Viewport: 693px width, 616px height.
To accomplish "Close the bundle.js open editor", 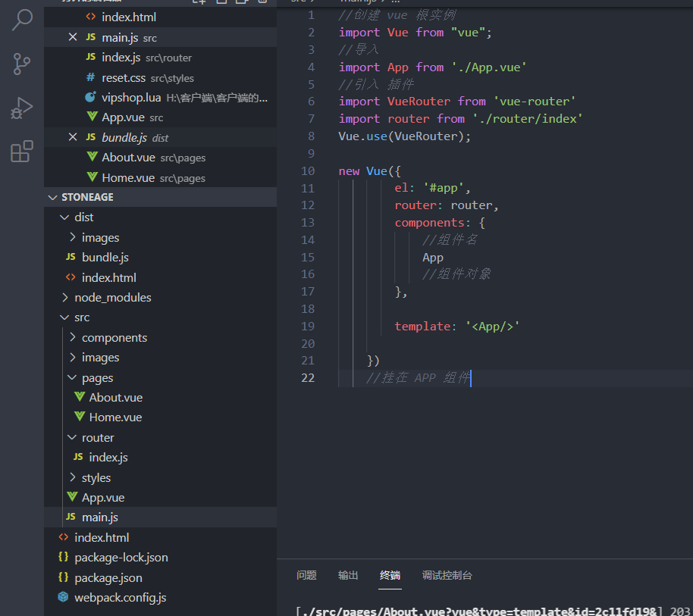I will click(73, 137).
